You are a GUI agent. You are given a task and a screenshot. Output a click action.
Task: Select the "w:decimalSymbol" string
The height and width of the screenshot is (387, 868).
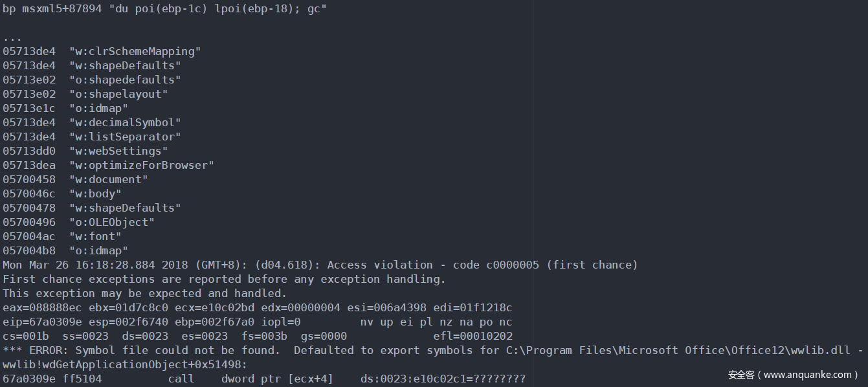coord(125,122)
